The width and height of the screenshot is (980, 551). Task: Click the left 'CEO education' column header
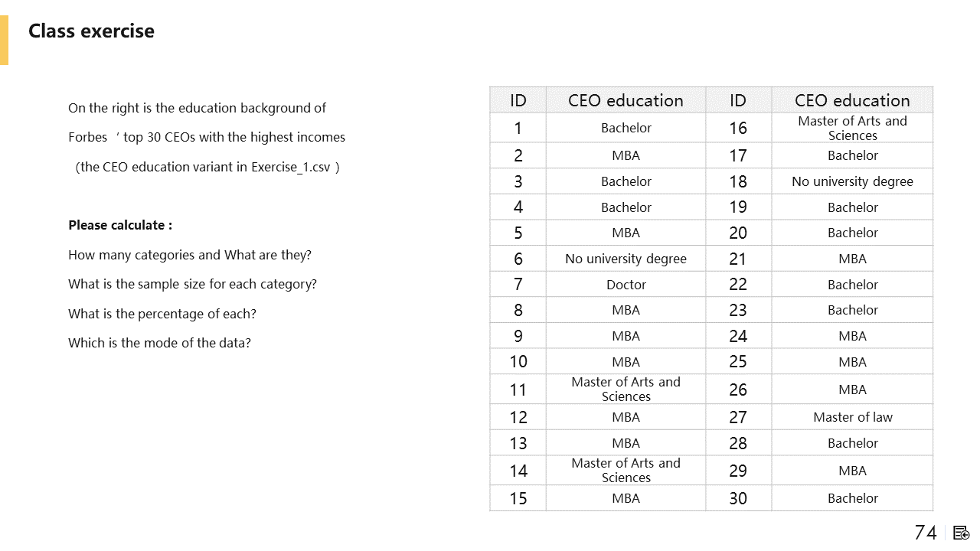pyautogui.click(x=626, y=100)
